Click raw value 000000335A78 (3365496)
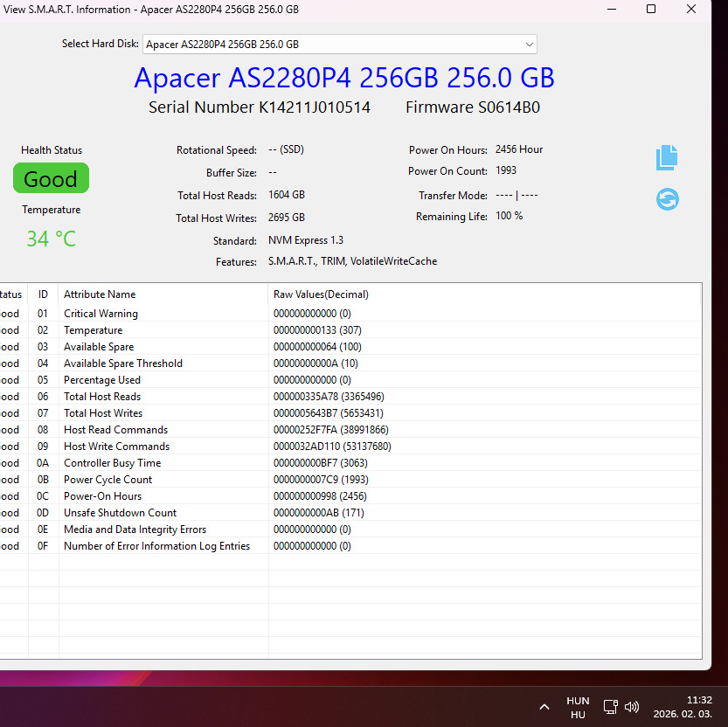 [329, 397]
